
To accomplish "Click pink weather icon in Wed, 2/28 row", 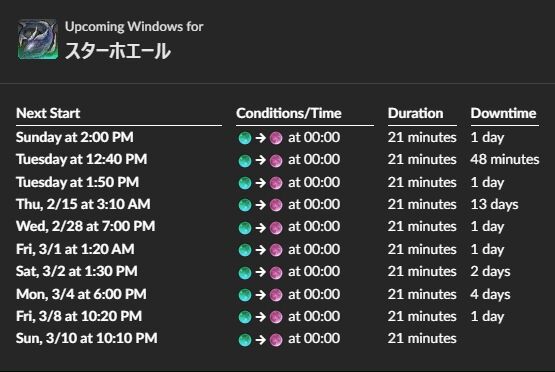I will (x=276, y=228).
